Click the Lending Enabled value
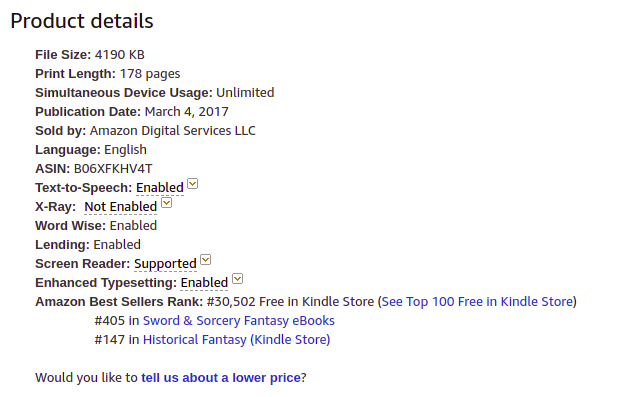Screen dimensions: 620x397 (x=117, y=245)
